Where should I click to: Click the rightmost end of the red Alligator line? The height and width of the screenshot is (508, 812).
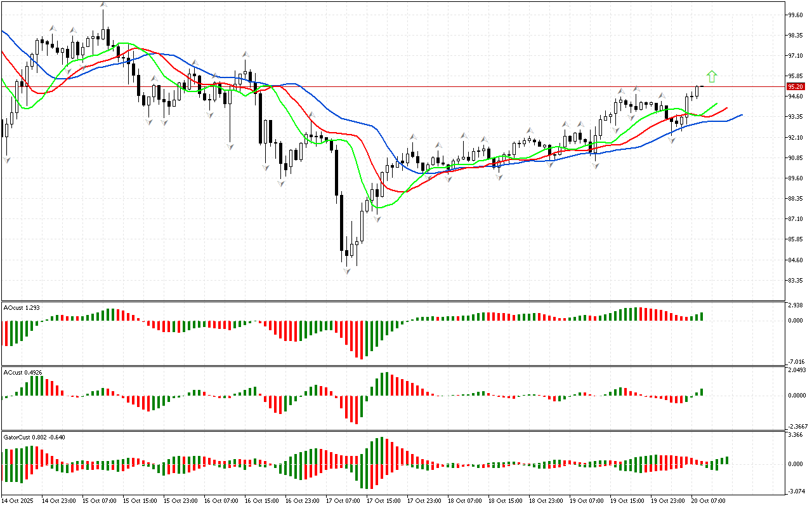(x=727, y=108)
